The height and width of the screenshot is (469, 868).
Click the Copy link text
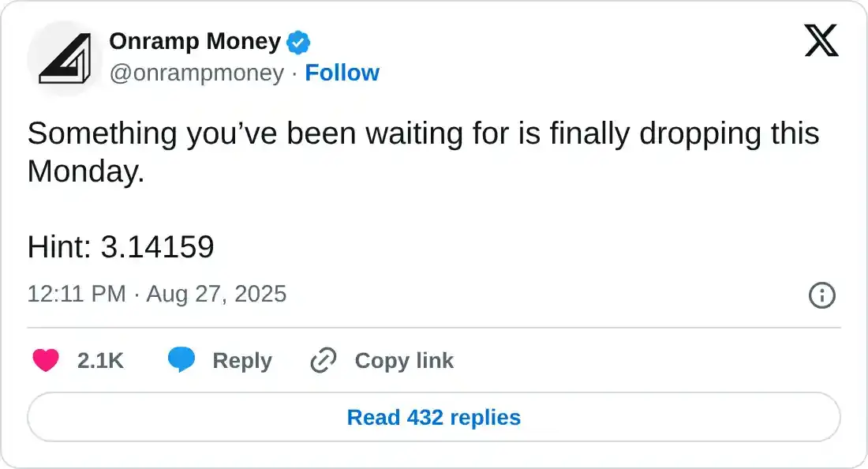404,361
